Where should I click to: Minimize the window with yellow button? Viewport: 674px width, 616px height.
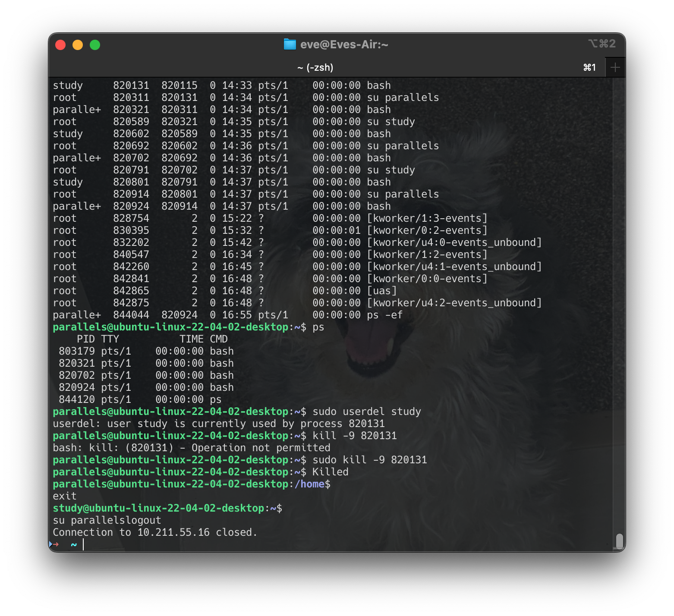78,45
